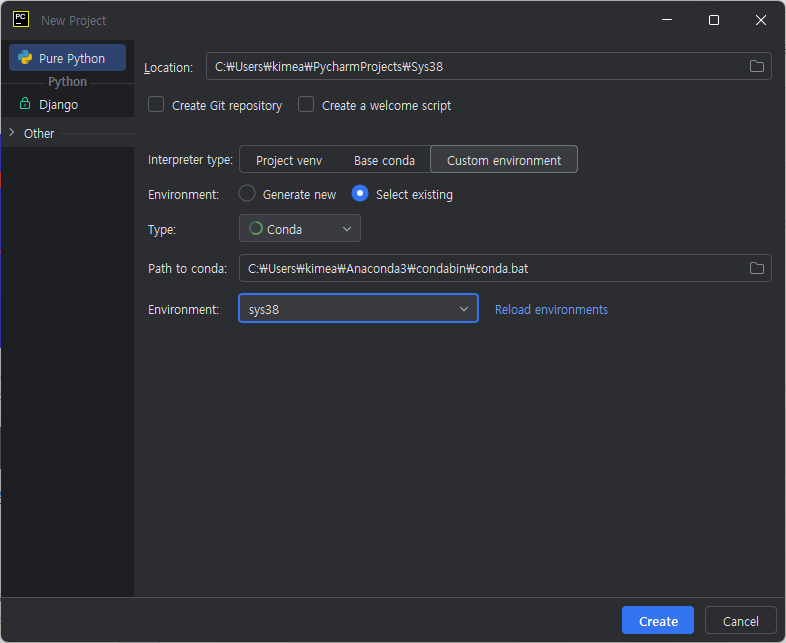This screenshot has width=786, height=643.
Task: Switch interpreter type to Base conda
Action: [x=384, y=160]
